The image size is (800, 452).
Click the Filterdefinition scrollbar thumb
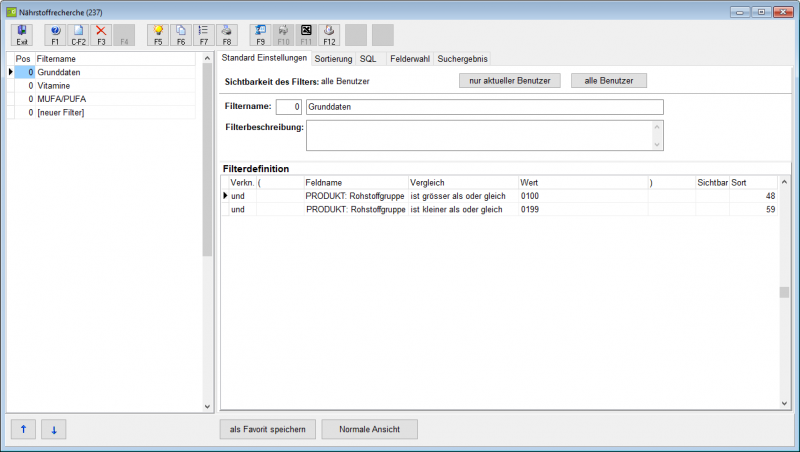(784, 292)
